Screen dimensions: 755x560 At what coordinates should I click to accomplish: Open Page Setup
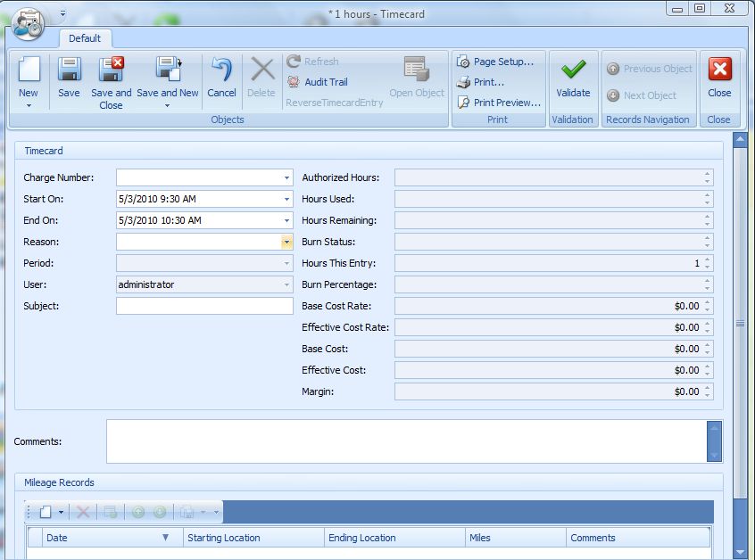pos(496,62)
